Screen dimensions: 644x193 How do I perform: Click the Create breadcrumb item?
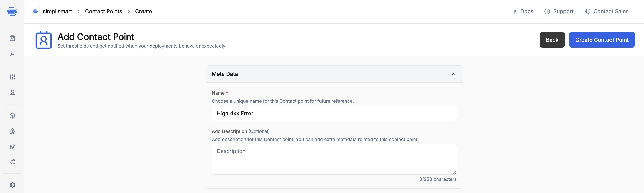(x=144, y=12)
